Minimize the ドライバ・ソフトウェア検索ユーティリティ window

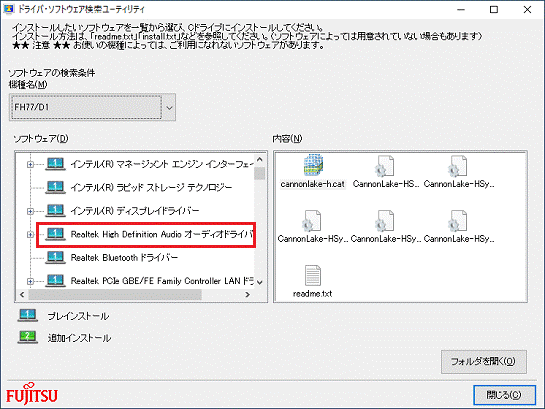[461, 9]
